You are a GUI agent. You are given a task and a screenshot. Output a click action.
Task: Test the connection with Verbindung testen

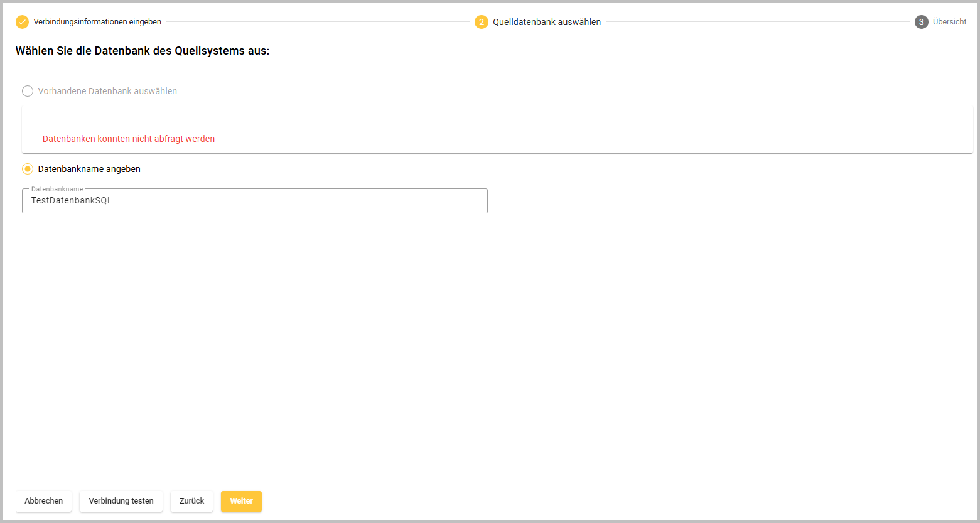pos(121,501)
